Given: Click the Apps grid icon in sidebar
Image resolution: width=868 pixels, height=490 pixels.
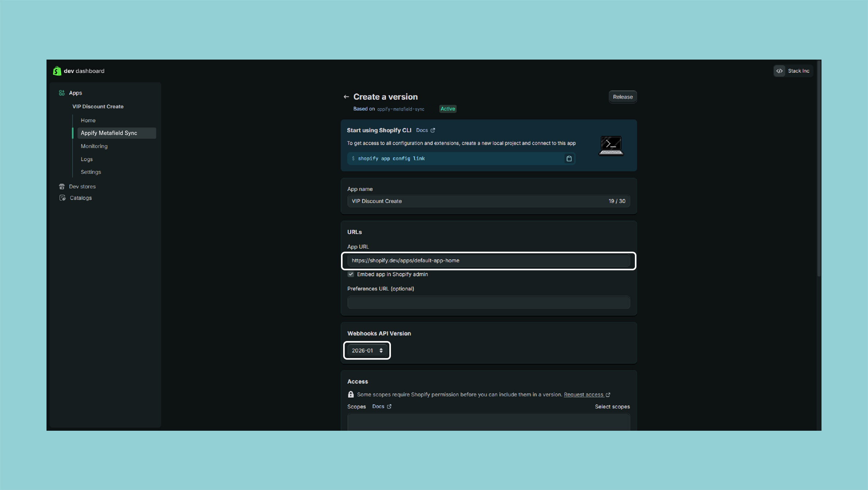Looking at the screenshot, I should 62,93.
